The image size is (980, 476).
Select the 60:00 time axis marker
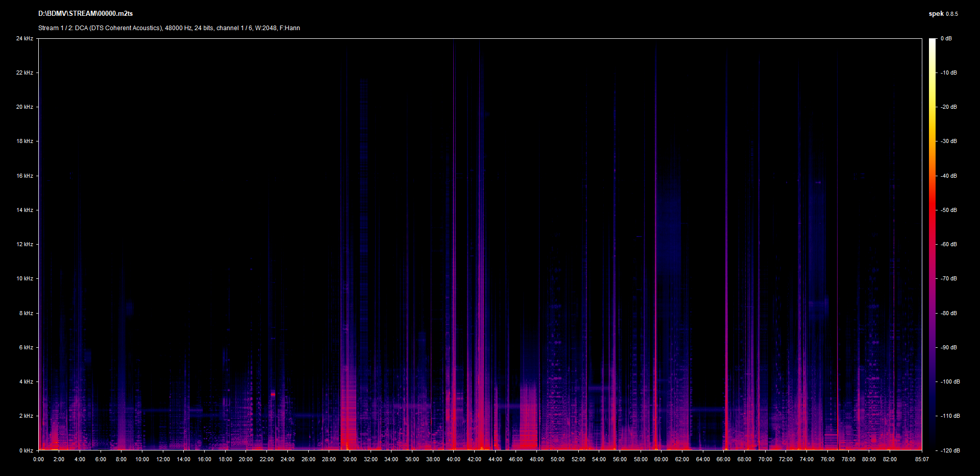pos(661,459)
